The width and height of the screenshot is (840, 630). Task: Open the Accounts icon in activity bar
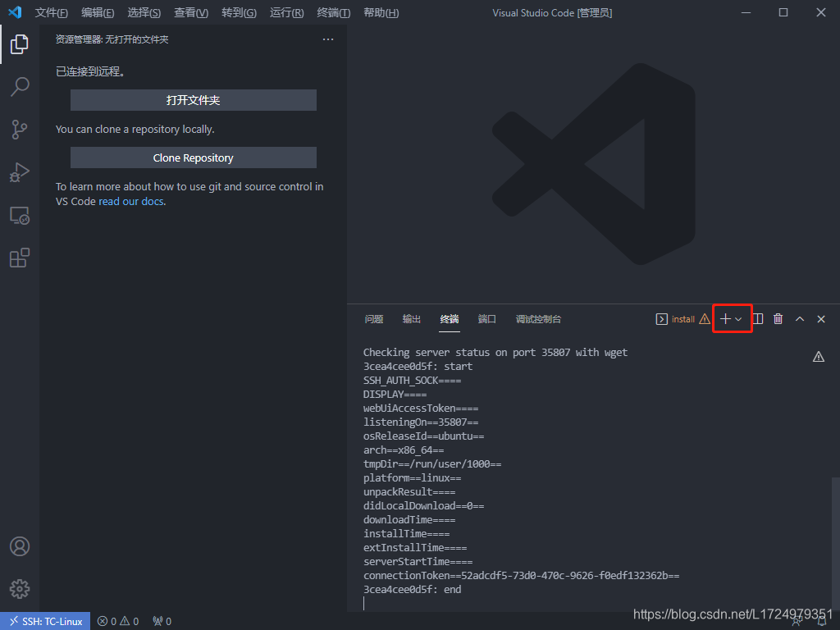[x=20, y=546]
